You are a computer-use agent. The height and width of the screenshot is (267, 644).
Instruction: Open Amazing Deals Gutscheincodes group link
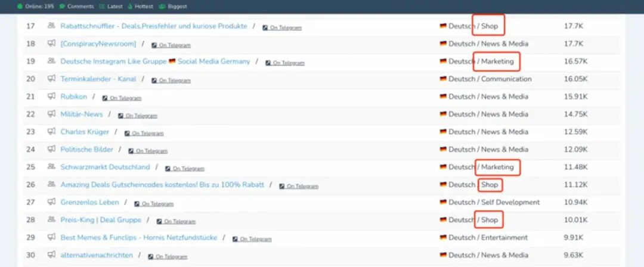point(162,185)
